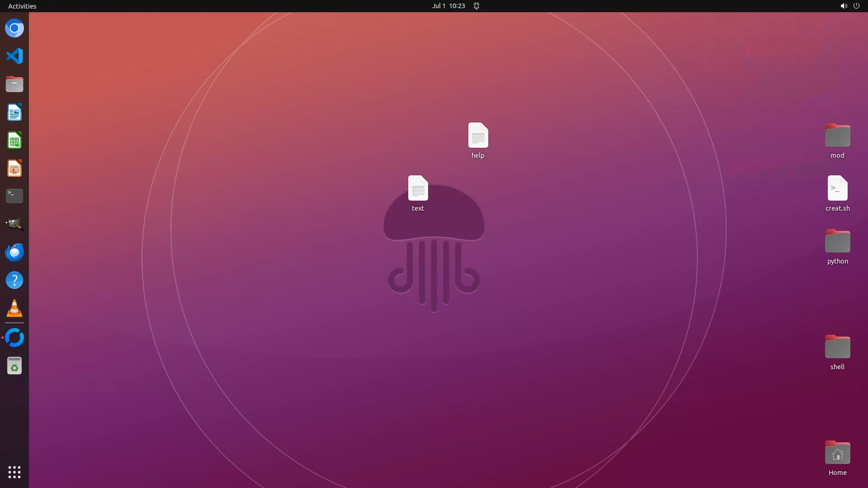
Task: Open the Activities overview
Action: [x=22, y=6]
